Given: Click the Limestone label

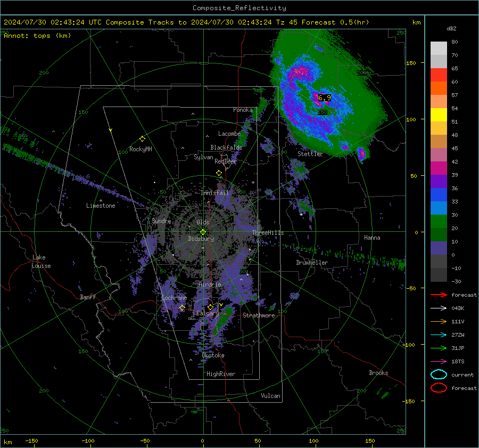Looking at the screenshot, I should point(101,206).
